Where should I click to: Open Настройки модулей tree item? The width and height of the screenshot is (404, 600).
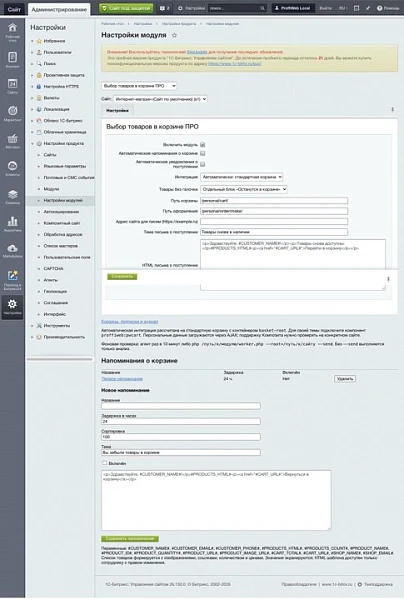63,201
